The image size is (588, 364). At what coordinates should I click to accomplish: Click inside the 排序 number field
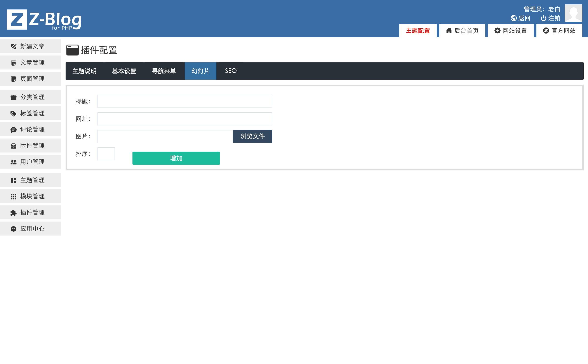click(x=106, y=154)
